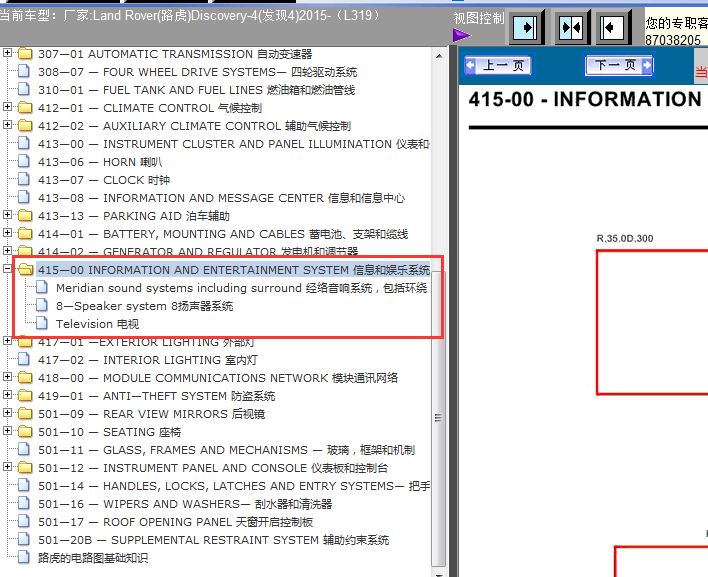Image resolution: width=708 pixels, height=577 pixels.
Task: Click folder icon of 501-10 SEATING
Action: (25, 432)
